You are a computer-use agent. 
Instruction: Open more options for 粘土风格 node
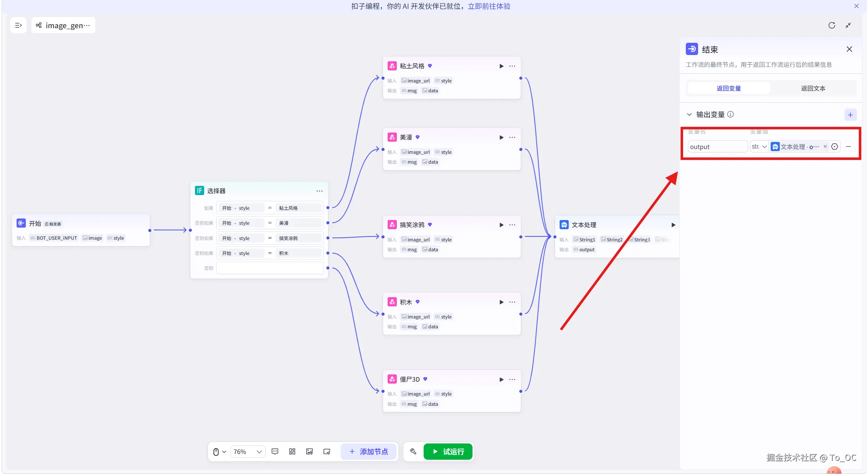pos(512,66)
